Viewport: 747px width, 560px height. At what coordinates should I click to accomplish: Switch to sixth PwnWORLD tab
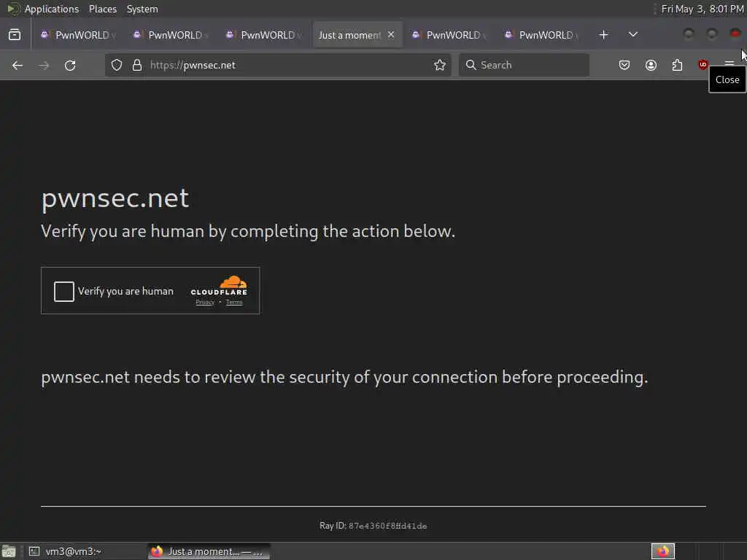tap(542, 35)
